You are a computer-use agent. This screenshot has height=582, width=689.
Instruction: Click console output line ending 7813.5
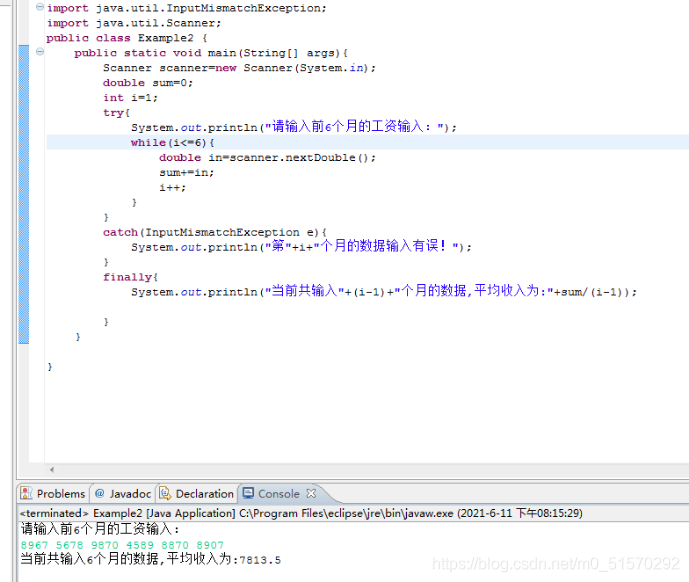tap(150, 559)
